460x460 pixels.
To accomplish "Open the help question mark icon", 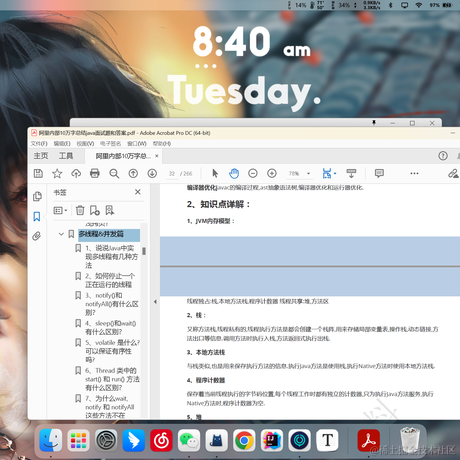I will [443, 156].
